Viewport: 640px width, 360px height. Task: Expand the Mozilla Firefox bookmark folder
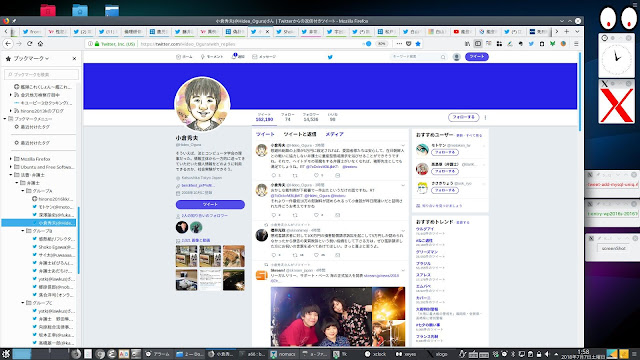[11, 159]
